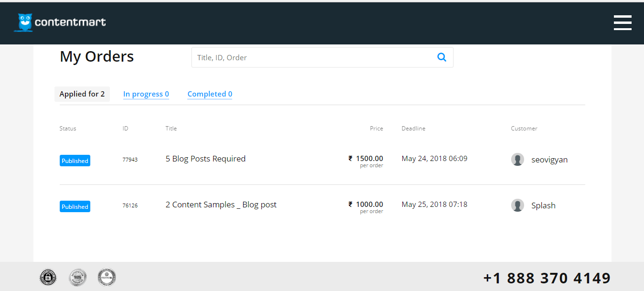Click the May 25, 2018 07:18 deadline
The height and width of the screenshot is (291, 644).
pos(434,205)
